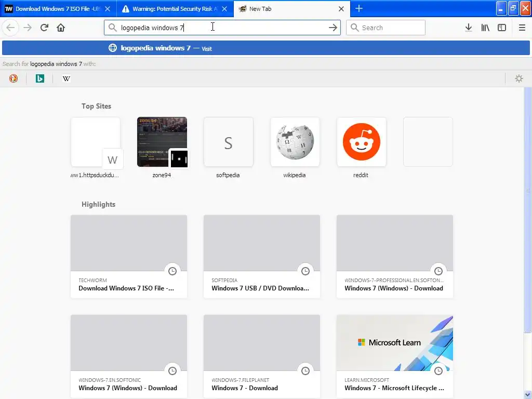Click the empty sixth top site tile

point(428,142)
